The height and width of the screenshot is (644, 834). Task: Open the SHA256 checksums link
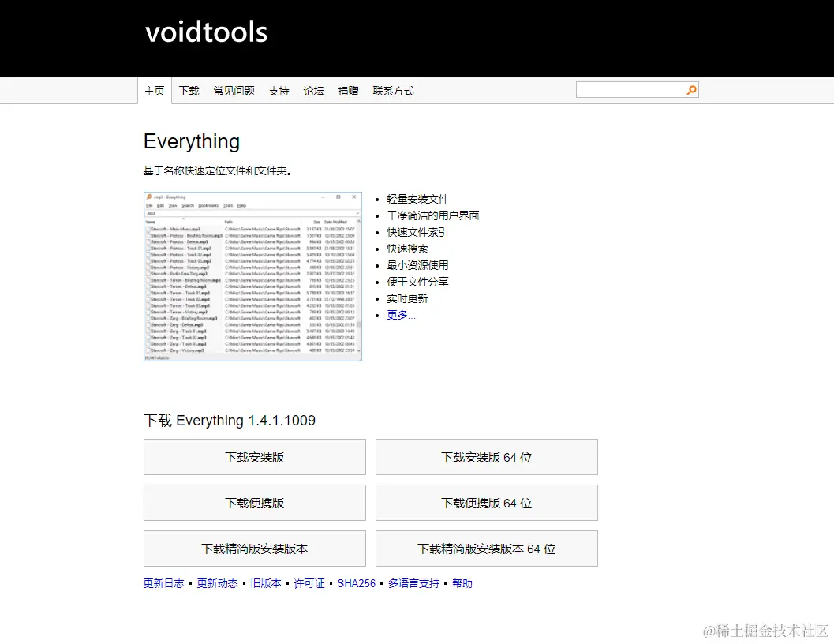(357, 583)
